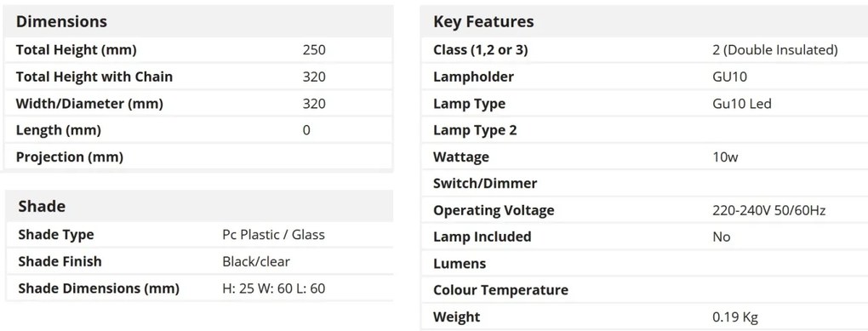The image size is (868, 331).
Task: Click the 220-240V 50/60Hz operating voltage value
Action: point(769,210)
